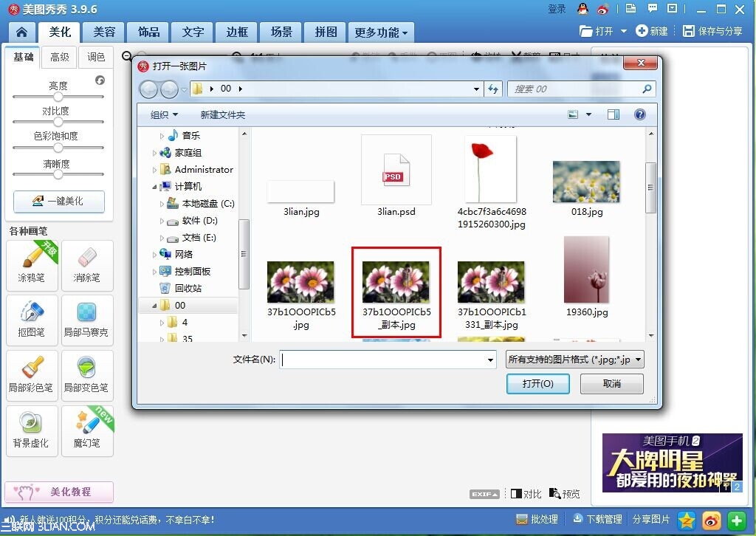Click the back navigation arrow in dialog
Screen dimensions: 756x536
pyautogui.click(x=148, y=89)
